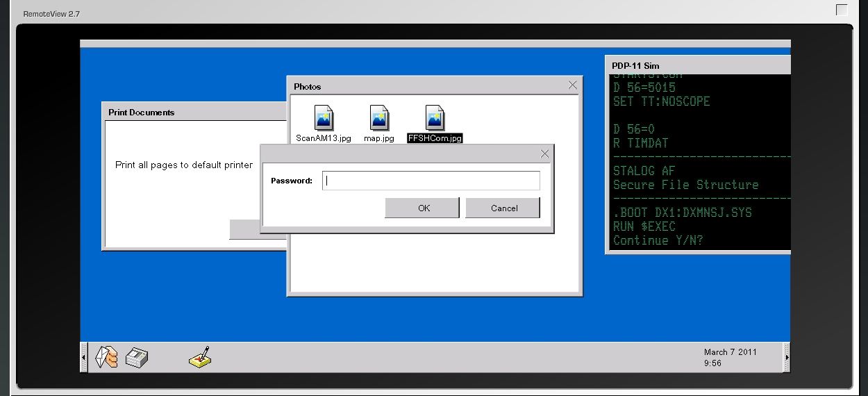Select the map.jpg file icon
868x396 pixels.
[379, 118]
